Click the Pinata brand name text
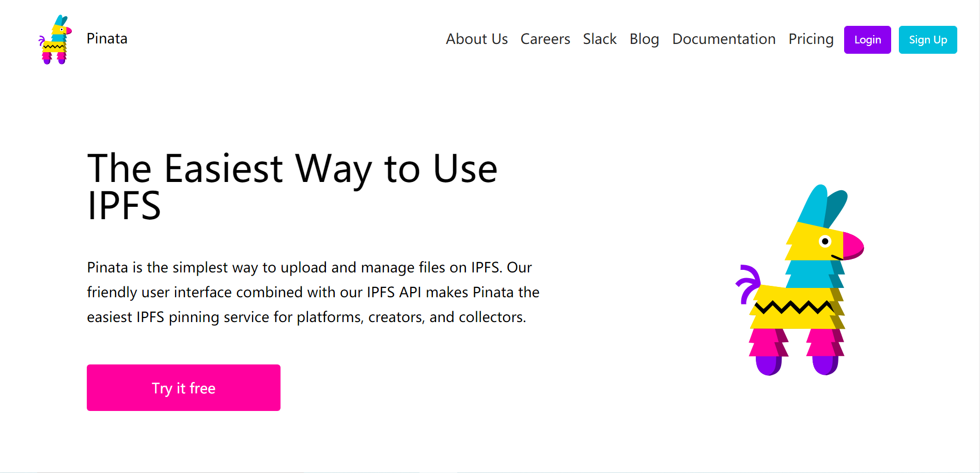 point(107,39)
